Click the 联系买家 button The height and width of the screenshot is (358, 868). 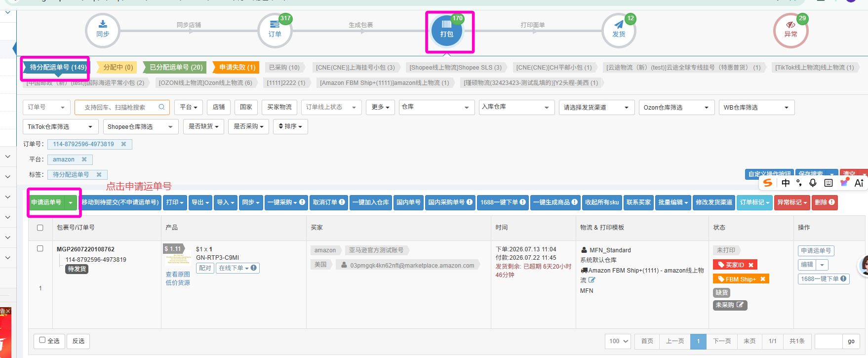click(639, 202)
